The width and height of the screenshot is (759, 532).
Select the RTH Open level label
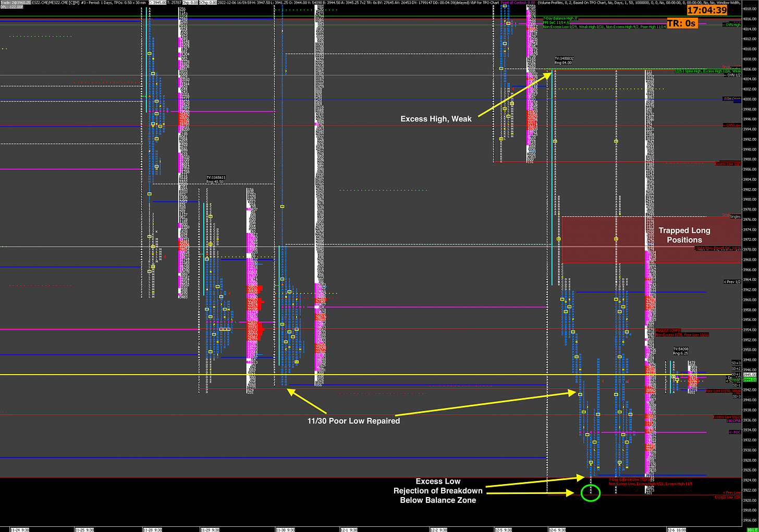pyautogui.click(x=732, y=99)
